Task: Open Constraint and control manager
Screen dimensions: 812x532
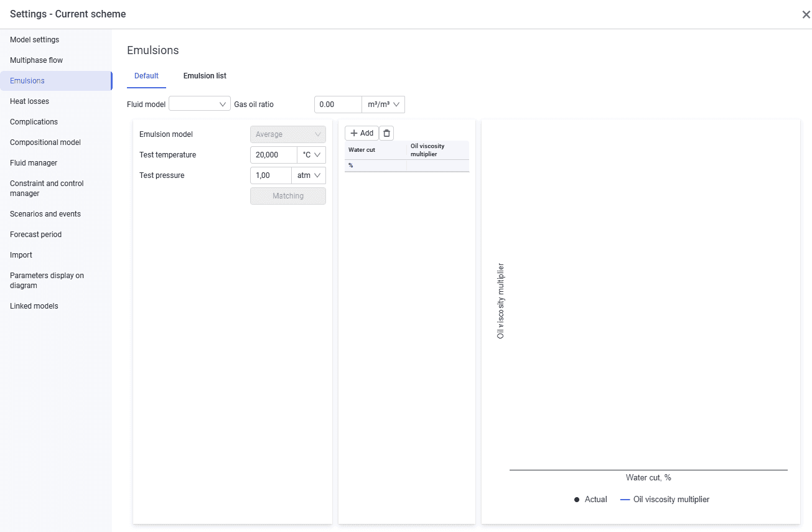Action: pos(56,189)
